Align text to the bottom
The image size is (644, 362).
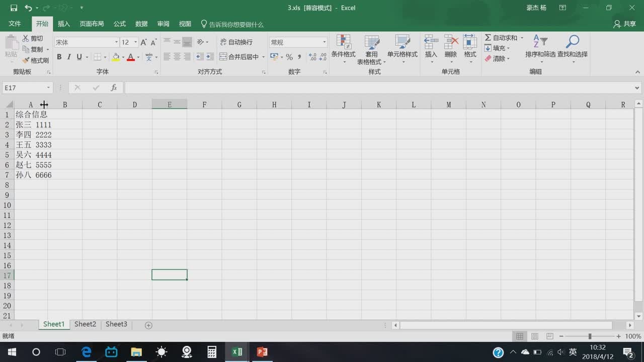tap(187, 42)
